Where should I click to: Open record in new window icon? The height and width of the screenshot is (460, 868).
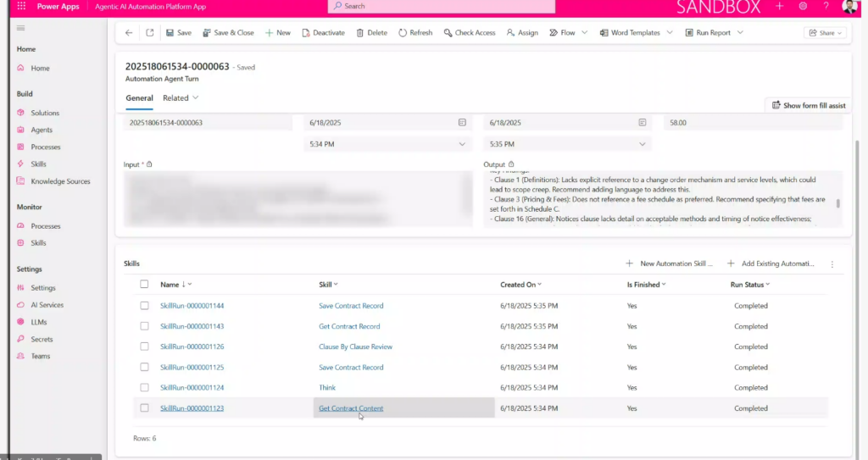(149, 33)
